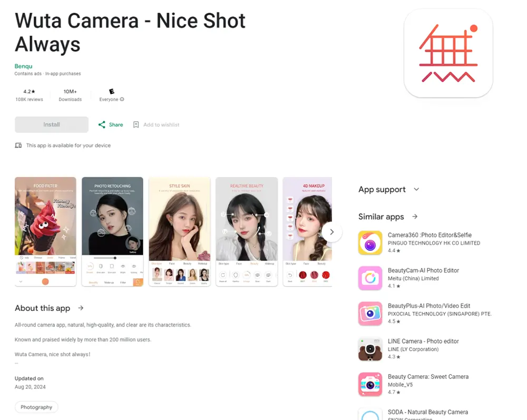Image resolution: width=527 pixels, height=420 pixels.
Task: View all Similar apps via the arrow
Action: click(x=415, y=216)
